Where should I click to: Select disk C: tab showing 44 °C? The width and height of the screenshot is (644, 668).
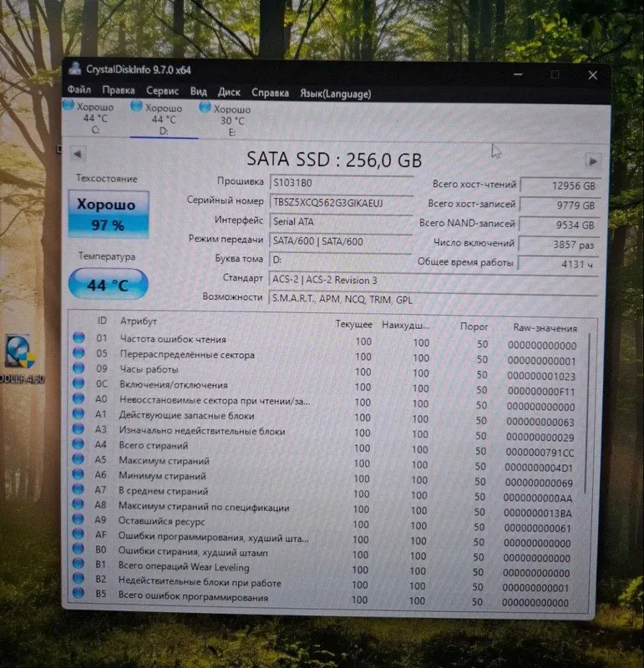coord(94,117)
